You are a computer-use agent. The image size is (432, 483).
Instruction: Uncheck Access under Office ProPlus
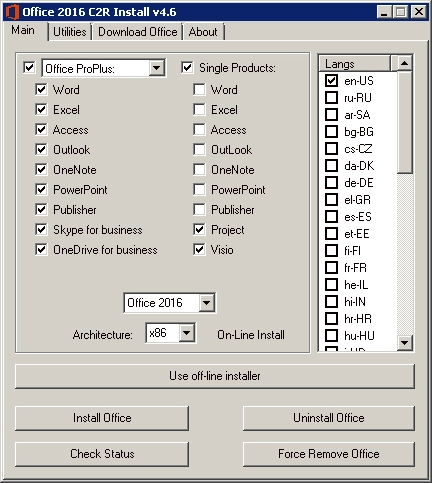coord(41,130)
